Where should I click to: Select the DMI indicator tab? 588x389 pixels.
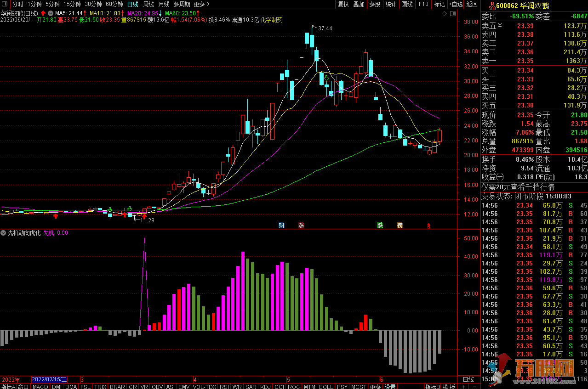pos(57,386)
